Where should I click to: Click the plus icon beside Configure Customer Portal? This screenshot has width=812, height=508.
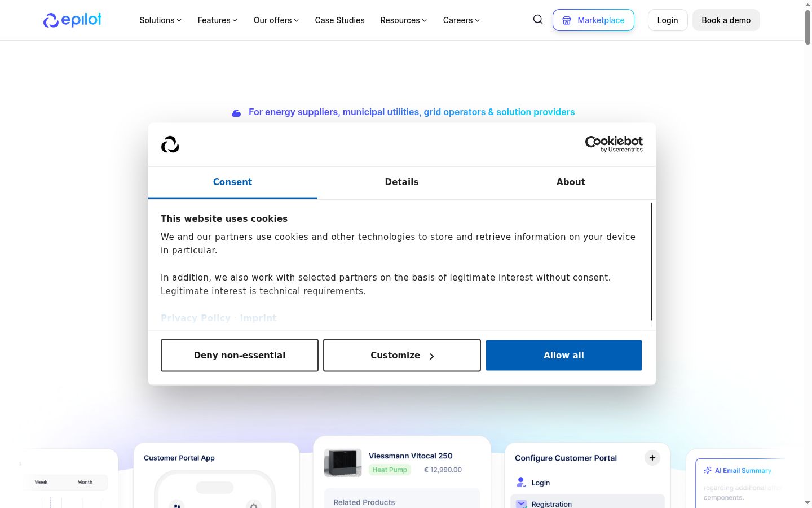pyautogui.click(x=652, y=458)
